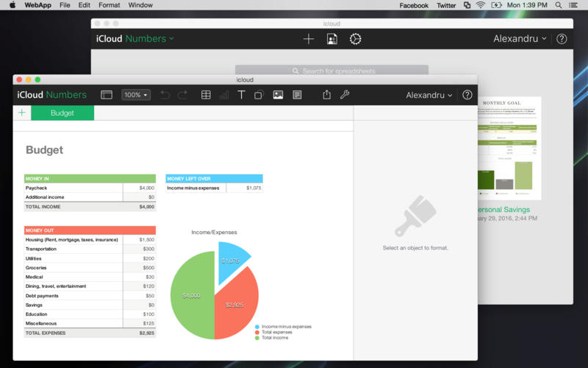Click the Search for spreadsheets field
This screenshot has height=368, width=588.
pyautogui.click(x=332, y=70)
